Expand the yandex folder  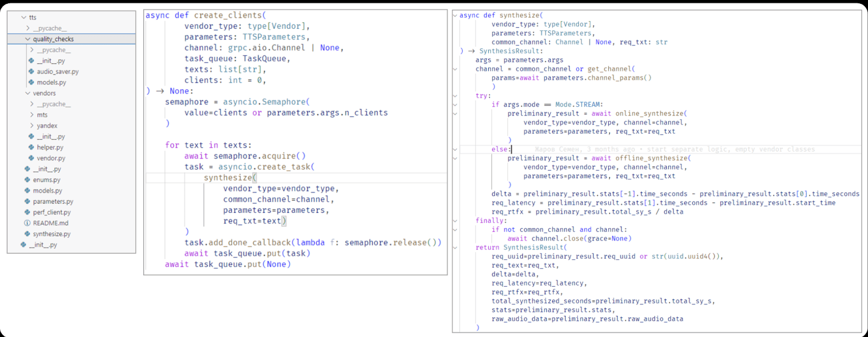(31, 126)
